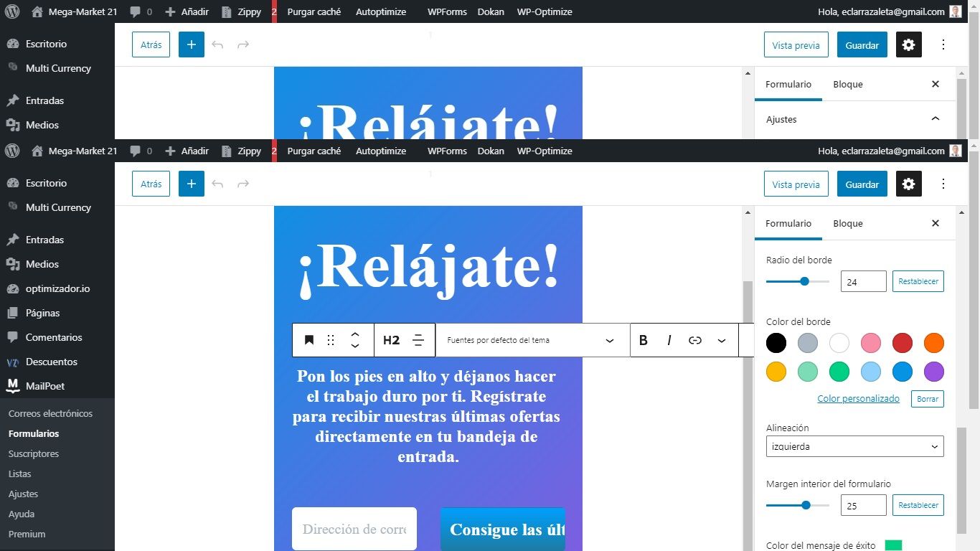Image resolution: width=980 pixels, height=551 pixels.
Task: Open the text alignment tool in block toolbar
Action: [x=419, y=340]
